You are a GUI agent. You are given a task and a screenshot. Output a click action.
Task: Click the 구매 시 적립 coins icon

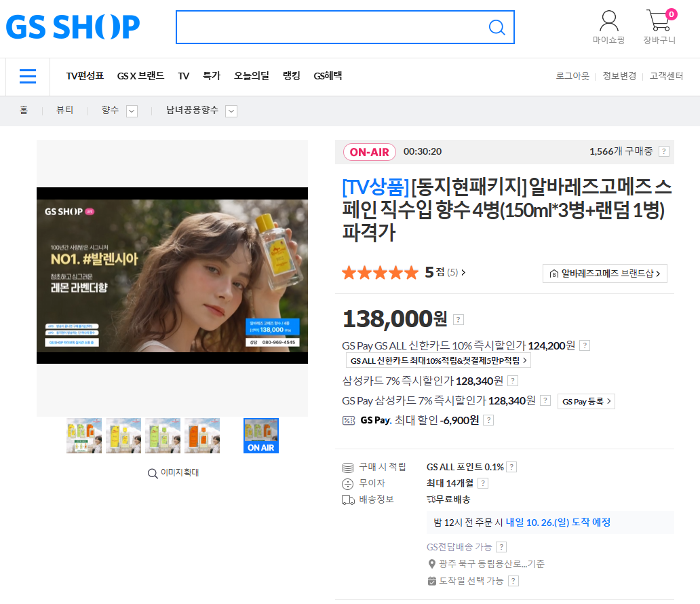click(348, 468)
